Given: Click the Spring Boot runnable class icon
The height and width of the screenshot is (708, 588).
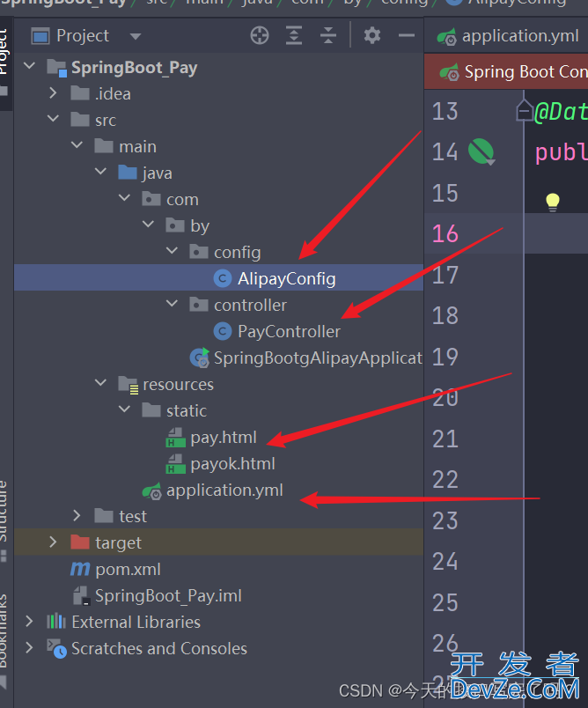Looking at the screenshot, I should [x=200, y=358].
